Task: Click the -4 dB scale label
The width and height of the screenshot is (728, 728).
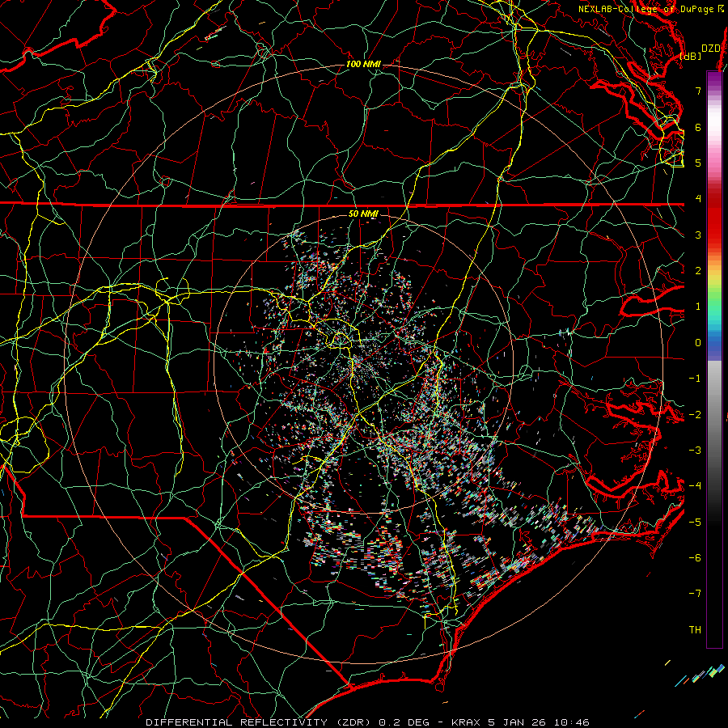Action: 695,486
